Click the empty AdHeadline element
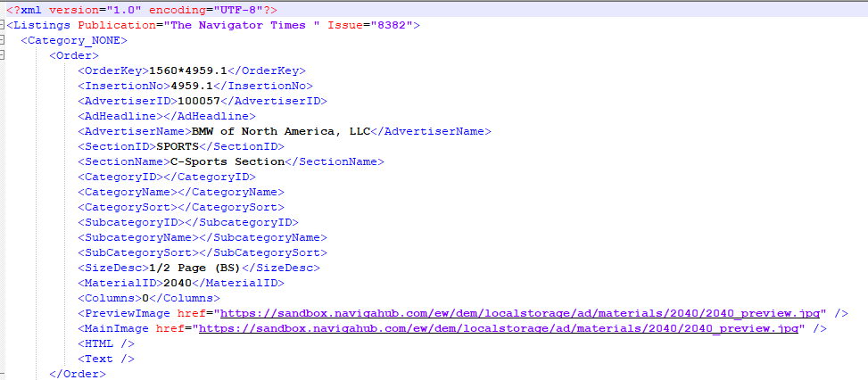The image size is (868, 380). point(167,116)
